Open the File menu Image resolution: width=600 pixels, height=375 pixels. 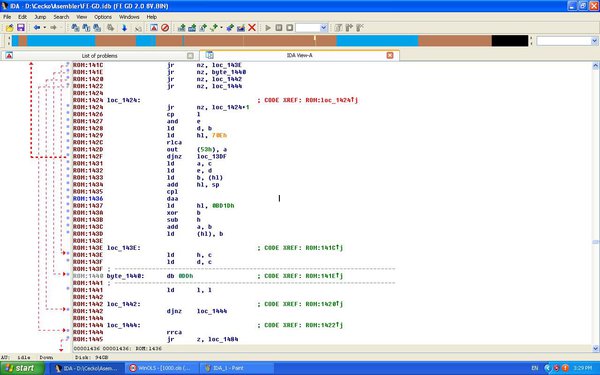[7, 17]
